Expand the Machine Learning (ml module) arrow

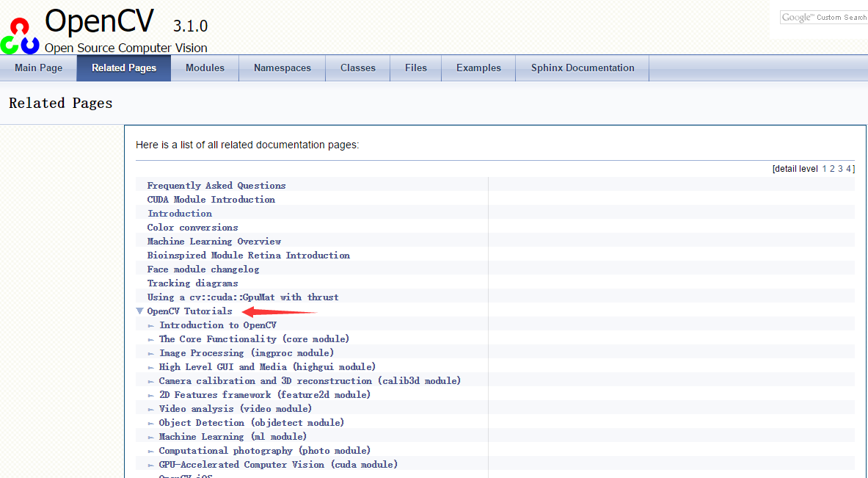click(x=151, y=437)
